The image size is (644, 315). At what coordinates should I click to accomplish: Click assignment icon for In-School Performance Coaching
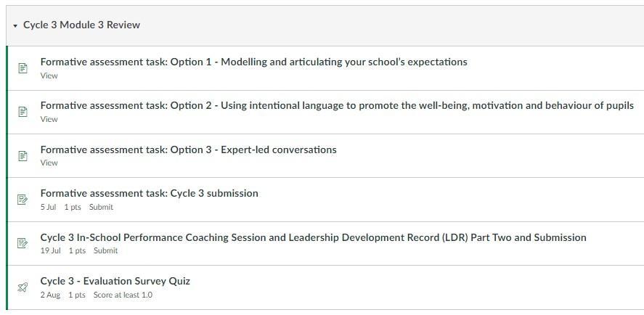23,243
